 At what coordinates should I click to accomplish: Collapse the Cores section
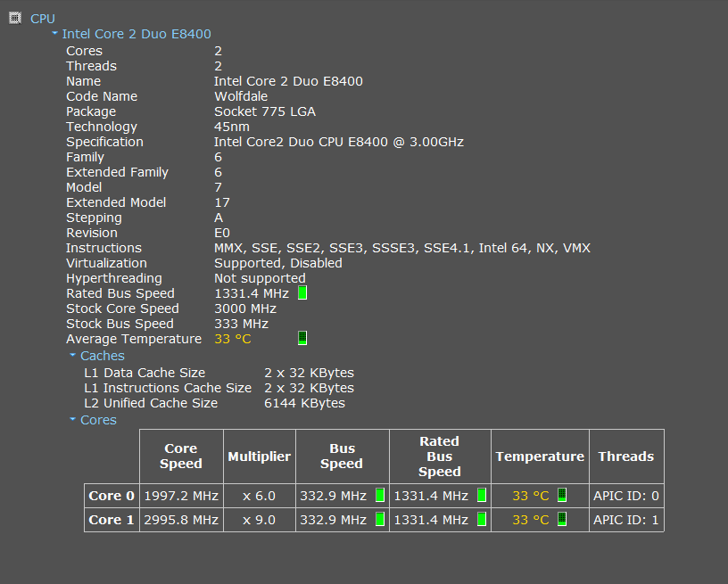(72, 419)
